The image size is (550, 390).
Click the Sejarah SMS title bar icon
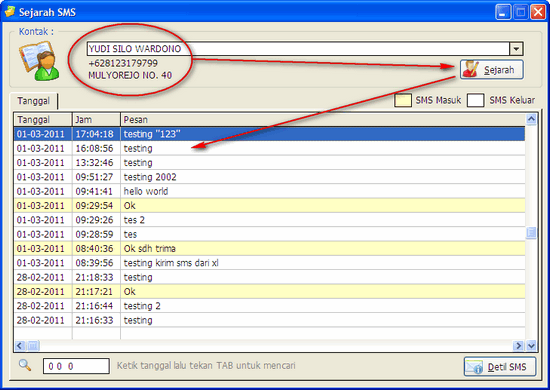9,12
